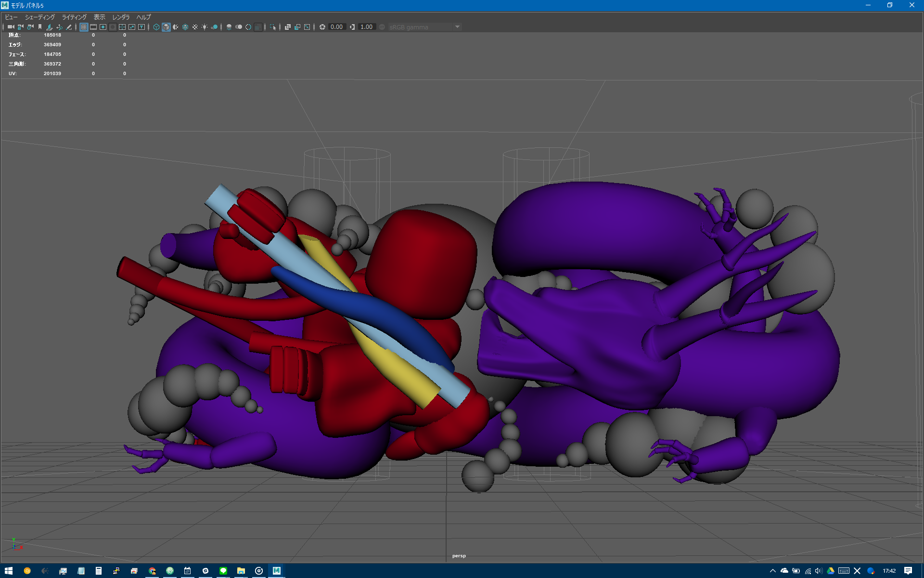Toggle textured display icon
This screenshot has height=578, width=924.
click(x=195, y=27)
